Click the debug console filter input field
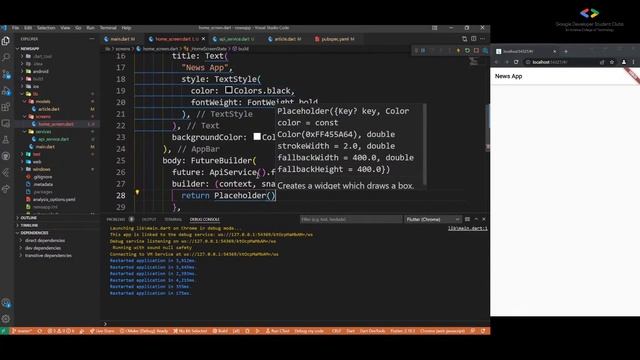This screenshot has width=640, height=360. (351, 220)
